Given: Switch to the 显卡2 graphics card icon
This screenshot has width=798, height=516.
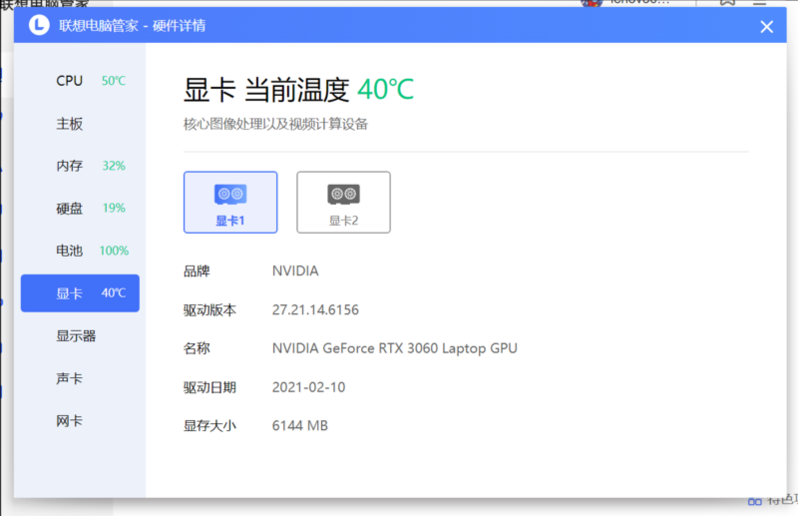Looking at the screenshot, I should pyautogui.click(x=343, y=202).
